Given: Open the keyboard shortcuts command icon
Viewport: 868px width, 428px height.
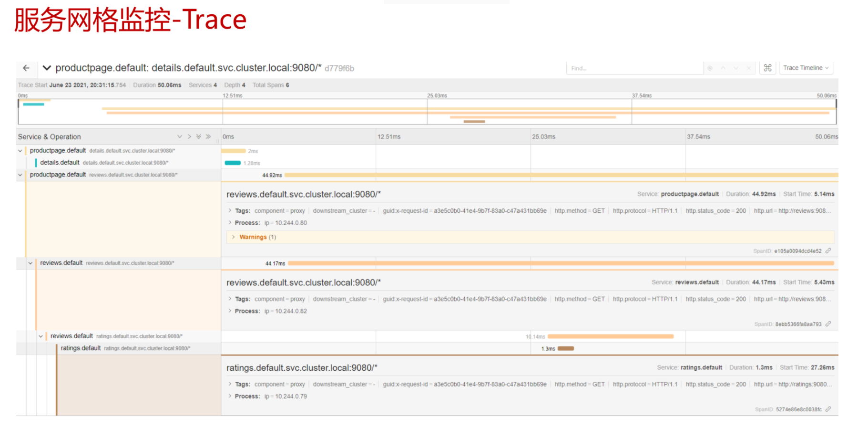Looking at the screenshot, I should point(767,68).
